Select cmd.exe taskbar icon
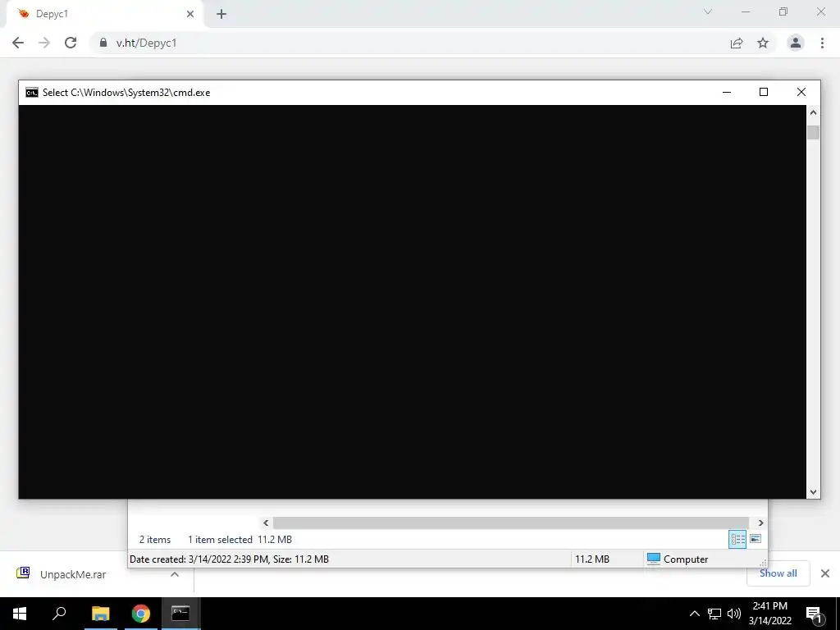The height and width of the screenshot is (630, 840). [180, 614]
